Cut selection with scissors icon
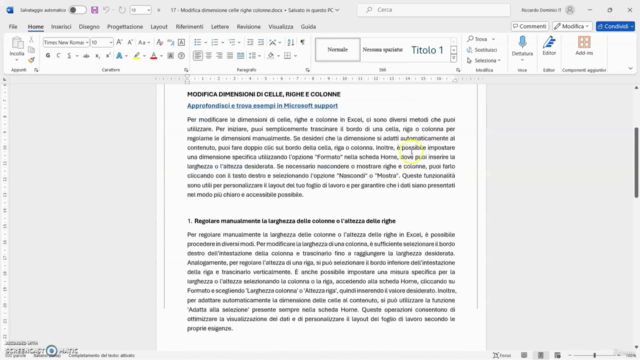Screen dimensions: 640x360 31,40
